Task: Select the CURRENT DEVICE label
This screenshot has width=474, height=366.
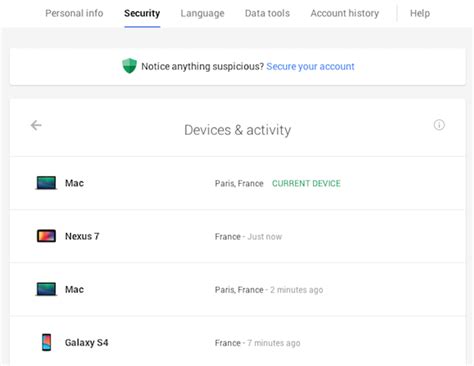Action: pos(306,183)
